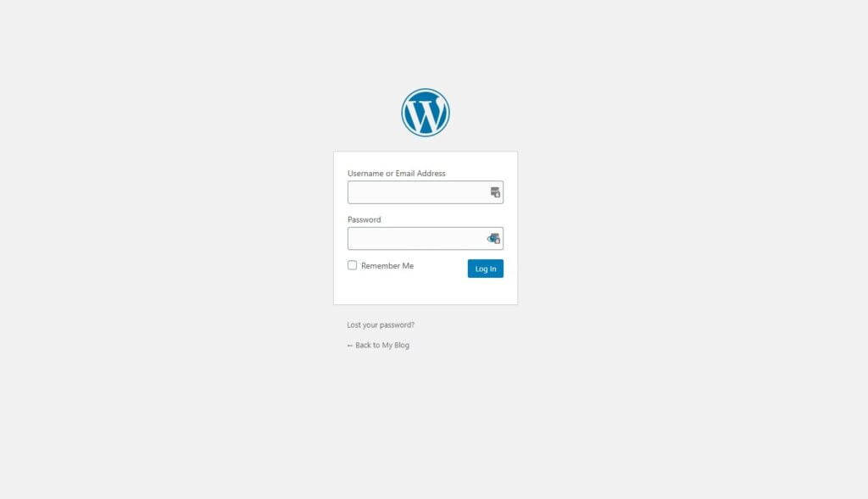The height and width of the screenshot is (499, 868).
Task: Click the Log In button
Action: click(486, 269)
